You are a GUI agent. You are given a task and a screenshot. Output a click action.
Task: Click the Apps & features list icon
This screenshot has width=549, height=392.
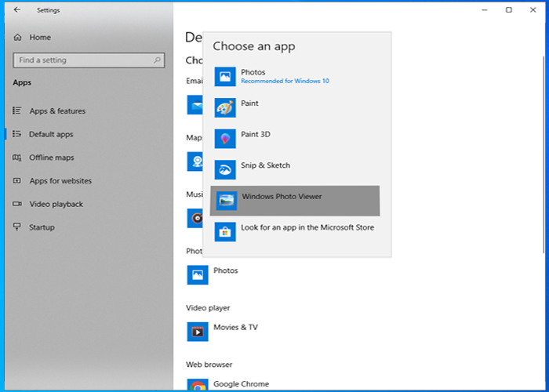point(16,111)
